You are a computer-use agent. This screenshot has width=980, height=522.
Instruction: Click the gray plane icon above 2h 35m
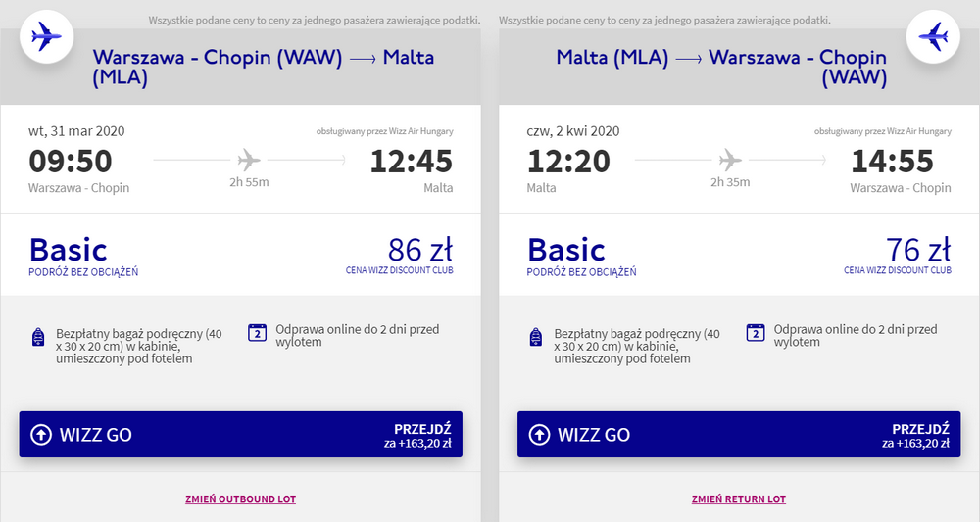[x=730, y=160]
